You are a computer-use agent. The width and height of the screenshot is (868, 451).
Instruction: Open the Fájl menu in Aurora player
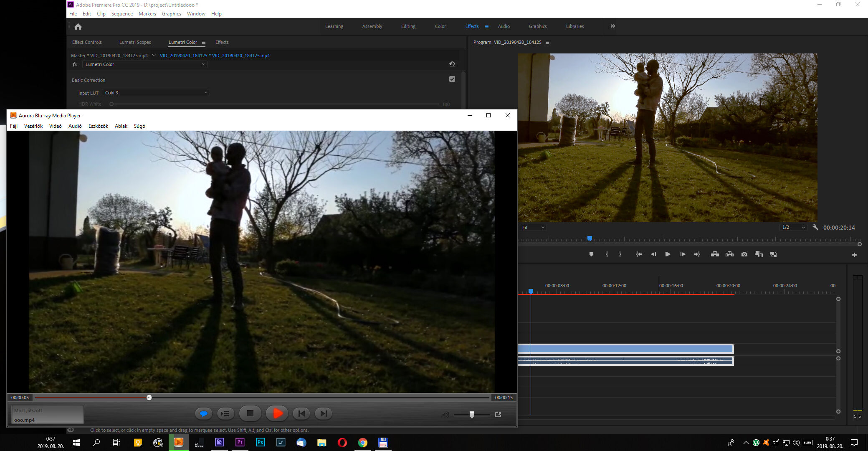click(x=14, y=126)
